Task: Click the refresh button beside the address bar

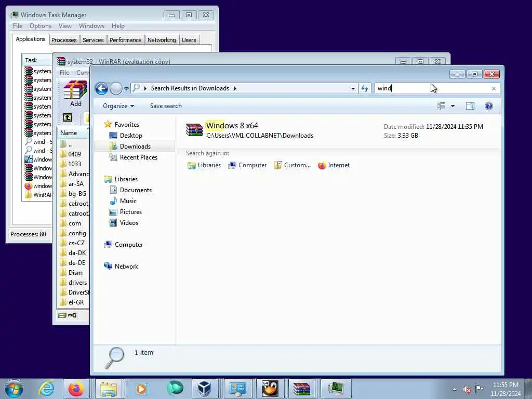Action: click(364, 88)
